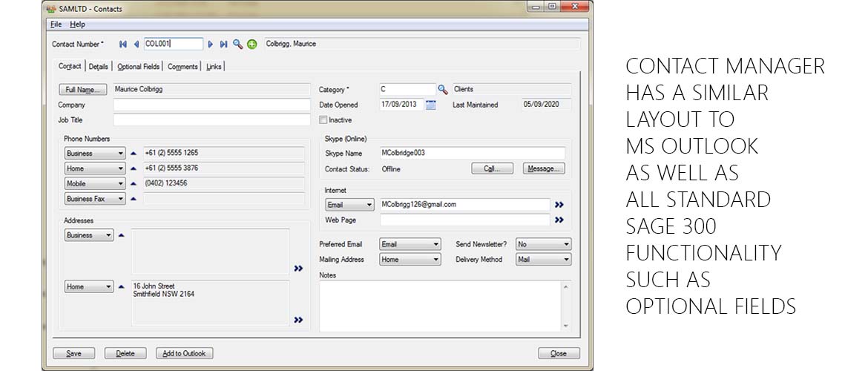Open Date Opened calendar picker
868x371 pixels.
click(x=431, y=105)
